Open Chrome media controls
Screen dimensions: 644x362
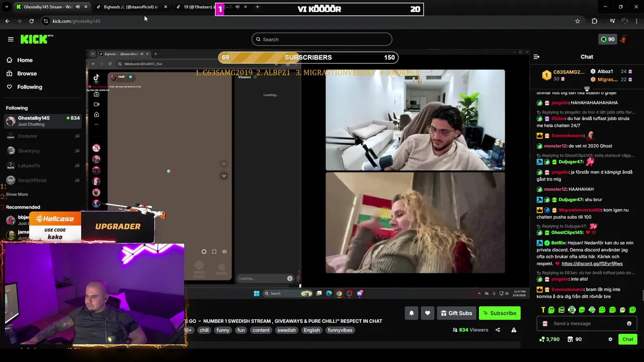coord(612,21)
